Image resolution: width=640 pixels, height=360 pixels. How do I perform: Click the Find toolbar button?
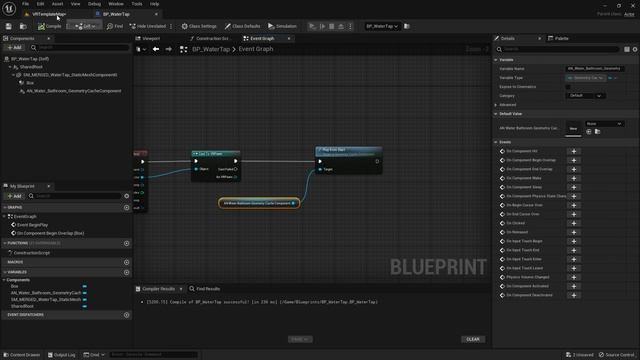[115, 26]
